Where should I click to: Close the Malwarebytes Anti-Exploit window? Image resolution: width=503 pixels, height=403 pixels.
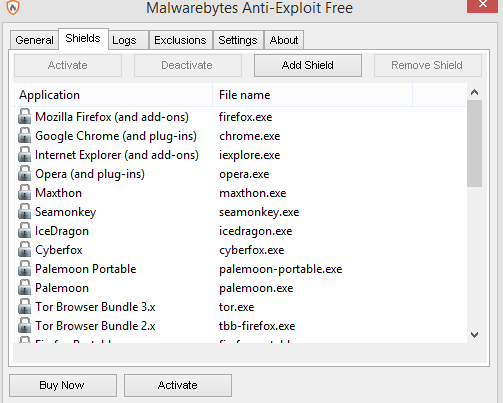point(482,5)
